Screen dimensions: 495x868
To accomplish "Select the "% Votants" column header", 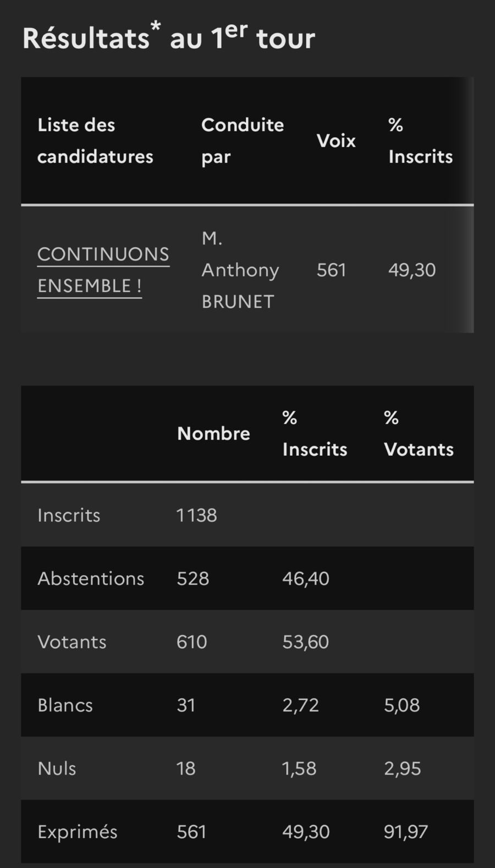I will click(419, 433).
